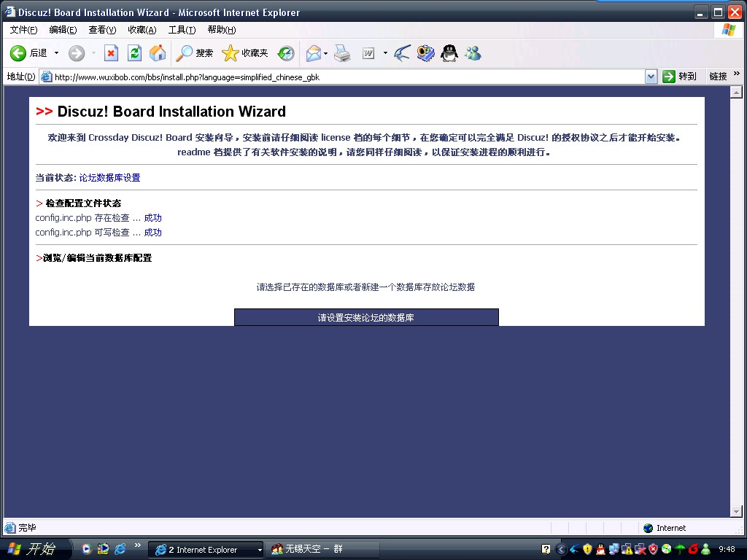
Task: Click the 链接 Links toolbar label
Action: coord(718,77)
